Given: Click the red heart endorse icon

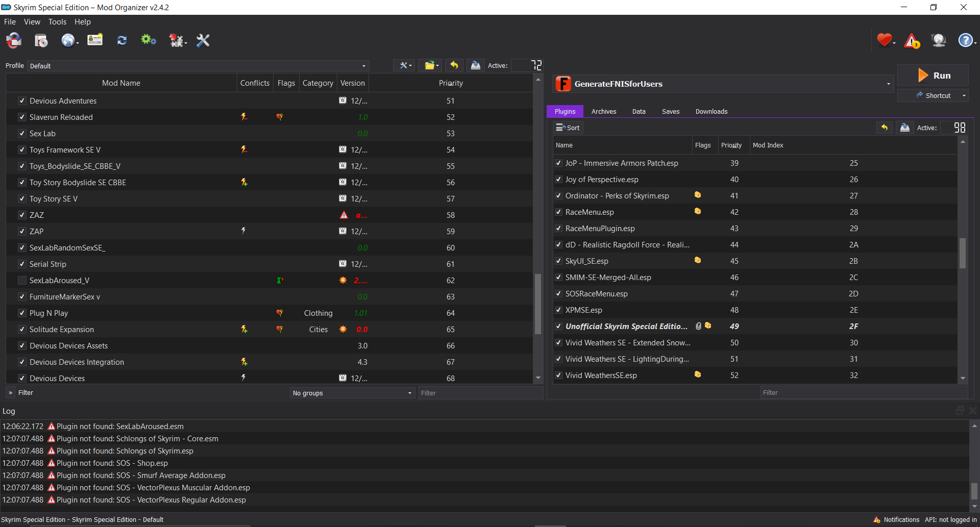Looking at the screenshot, I should 885,40.
